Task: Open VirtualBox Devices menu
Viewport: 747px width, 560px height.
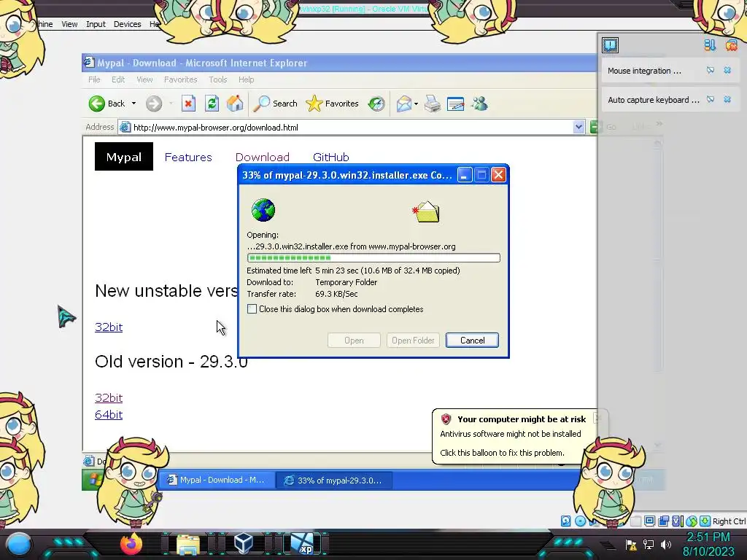Action: (127, 24)
